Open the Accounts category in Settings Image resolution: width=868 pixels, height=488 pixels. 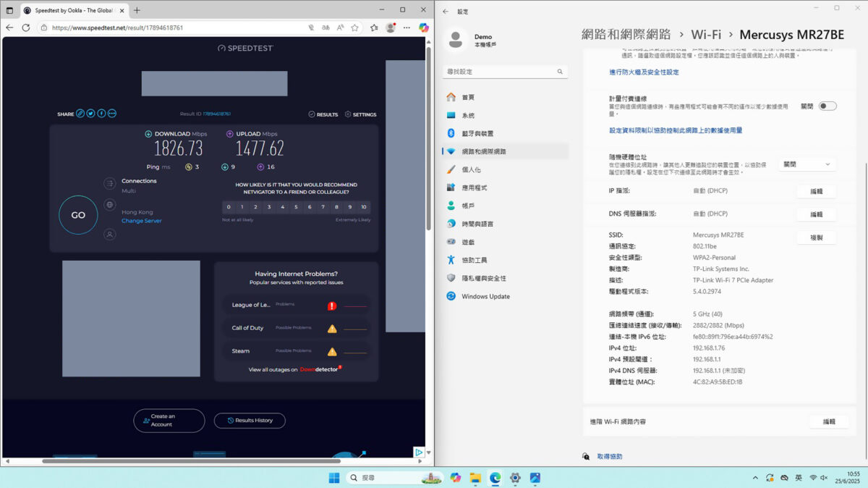click(x=505, y=206)
